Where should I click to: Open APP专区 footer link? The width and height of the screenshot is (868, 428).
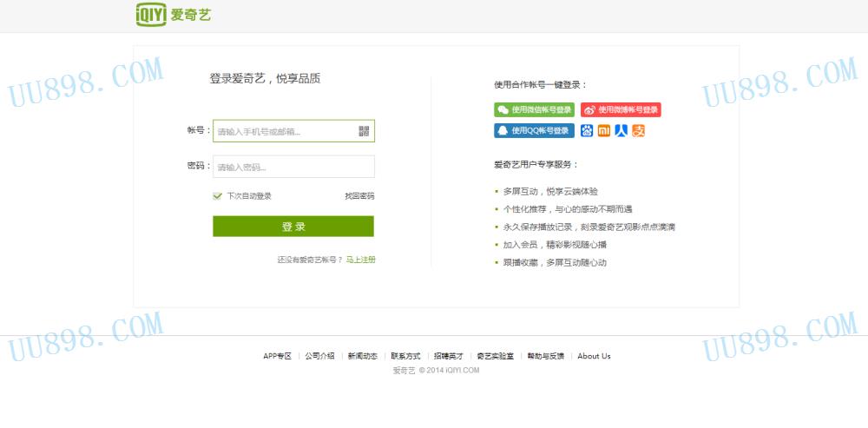coord(278,356)
